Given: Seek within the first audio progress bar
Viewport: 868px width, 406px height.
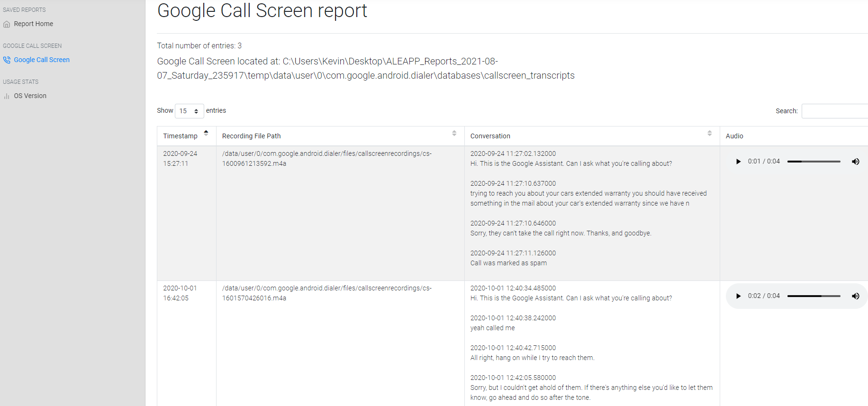Looking at the screenshot, I should pos(814,162).
